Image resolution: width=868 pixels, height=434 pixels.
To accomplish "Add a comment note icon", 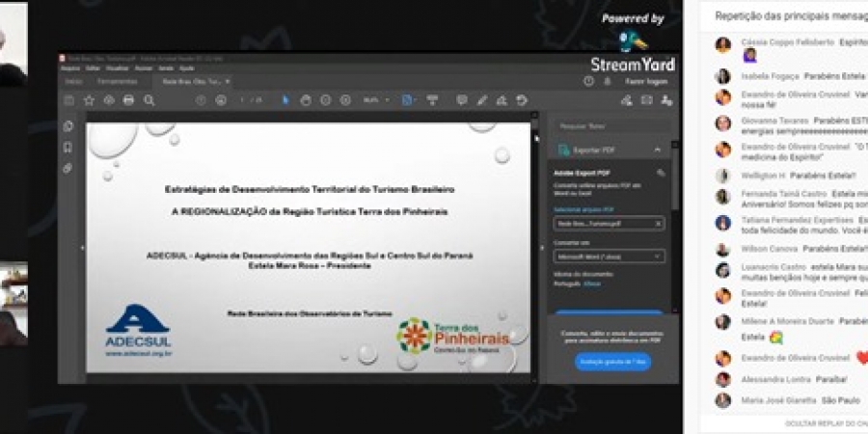I will pos(462,100).
